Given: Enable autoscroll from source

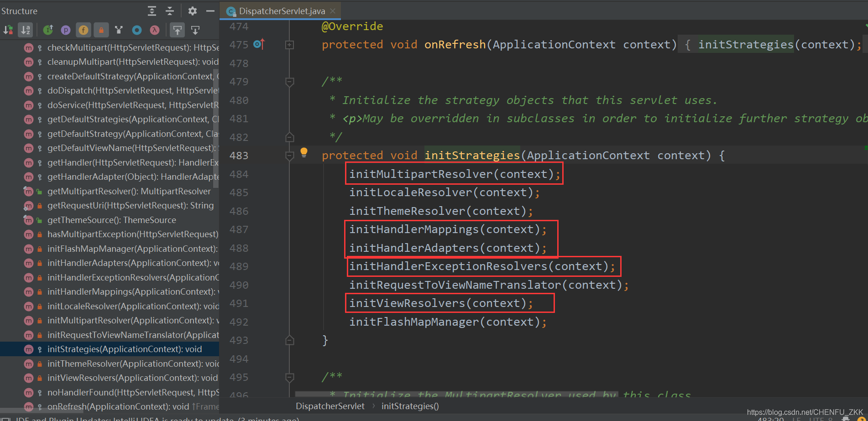Looking at the screenshot, I should (x=195, y=30).
